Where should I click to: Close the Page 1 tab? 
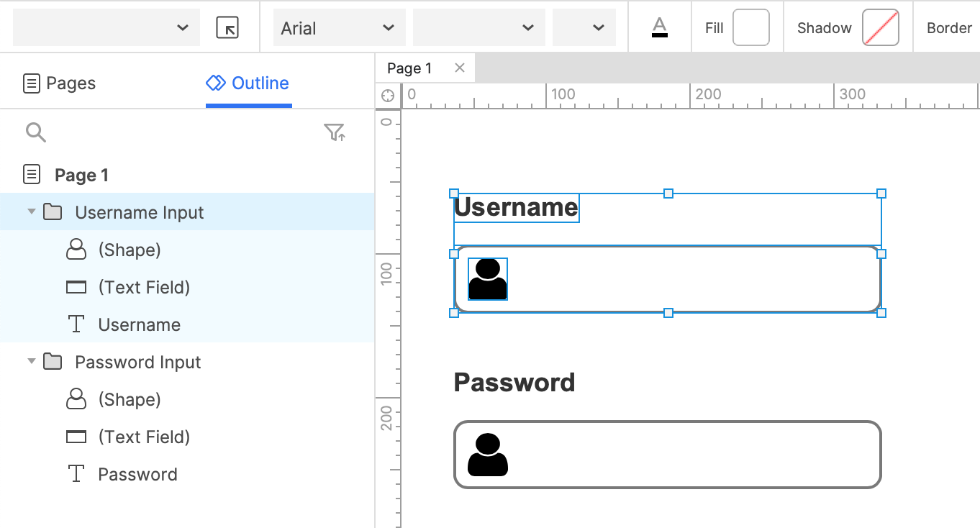click(x=459, y=67)
